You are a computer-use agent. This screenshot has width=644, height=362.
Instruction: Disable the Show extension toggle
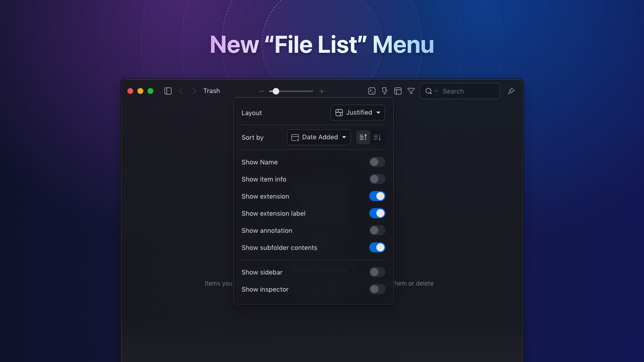point(377,196)
